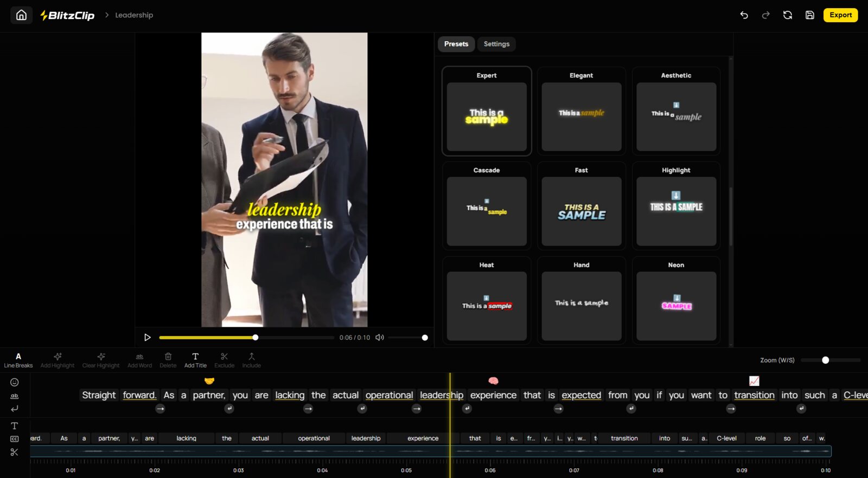868x478 pixels.
Task: Export the video
Action: (840, 15)
